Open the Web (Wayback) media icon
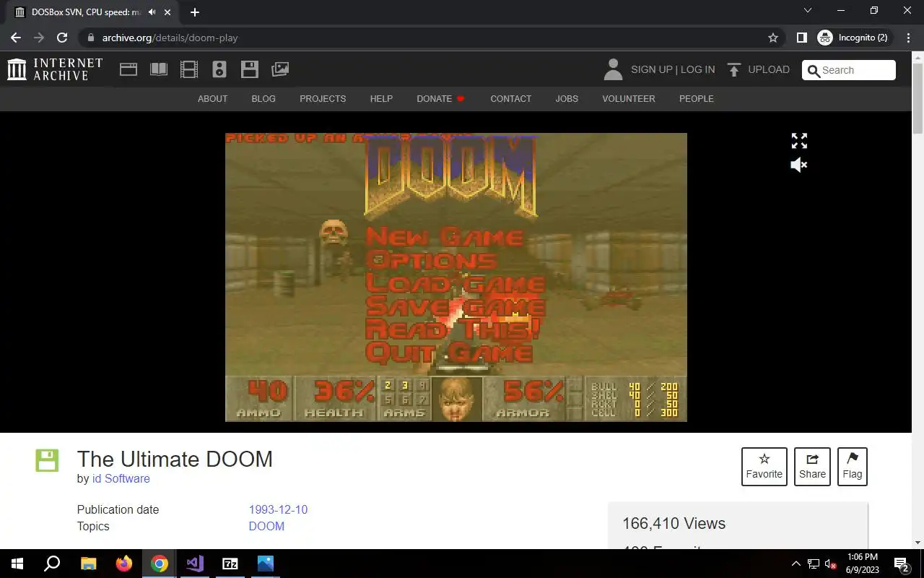924x578 pixels. [128, 69]
